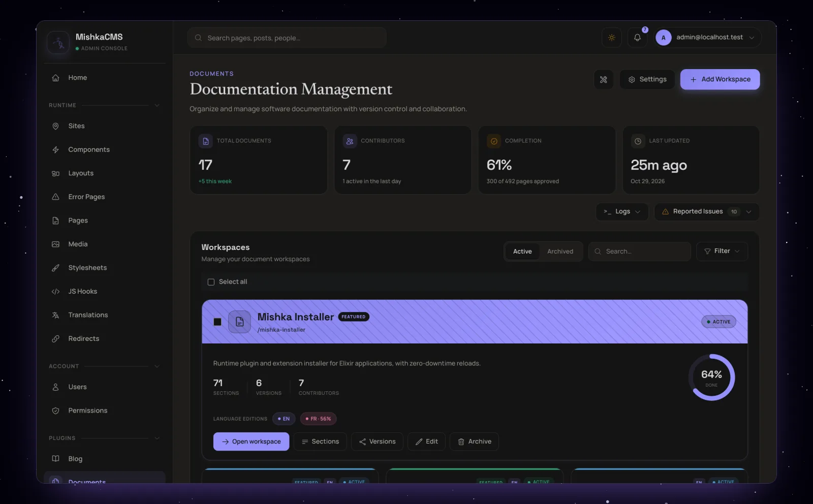Open Error Pages in the sidebar

tap(105, 197)
